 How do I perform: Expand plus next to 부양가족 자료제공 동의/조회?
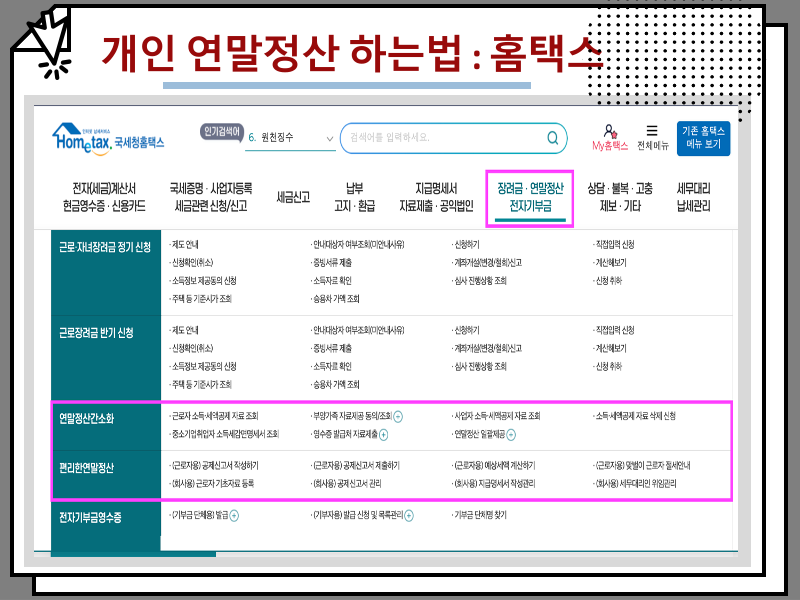398,416
